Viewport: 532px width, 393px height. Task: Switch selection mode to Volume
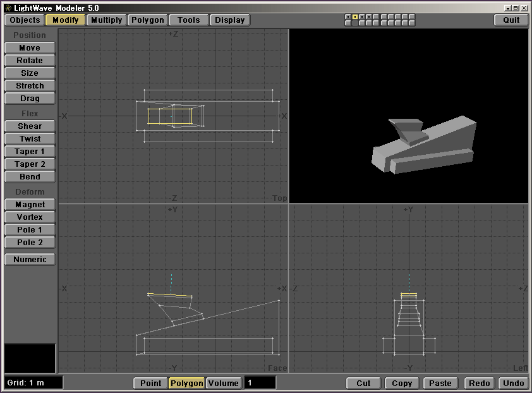coord(223,383)
